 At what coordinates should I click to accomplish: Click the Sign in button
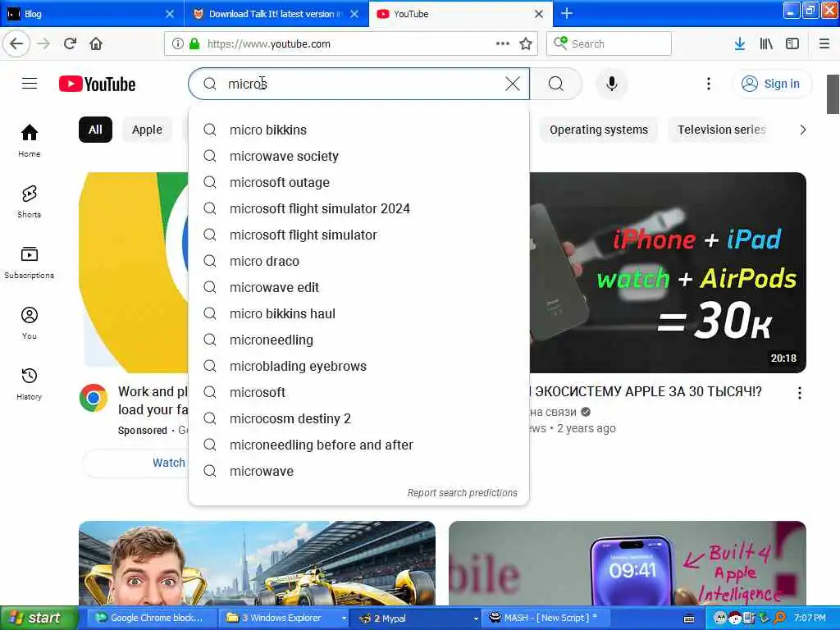coord(771,84)
